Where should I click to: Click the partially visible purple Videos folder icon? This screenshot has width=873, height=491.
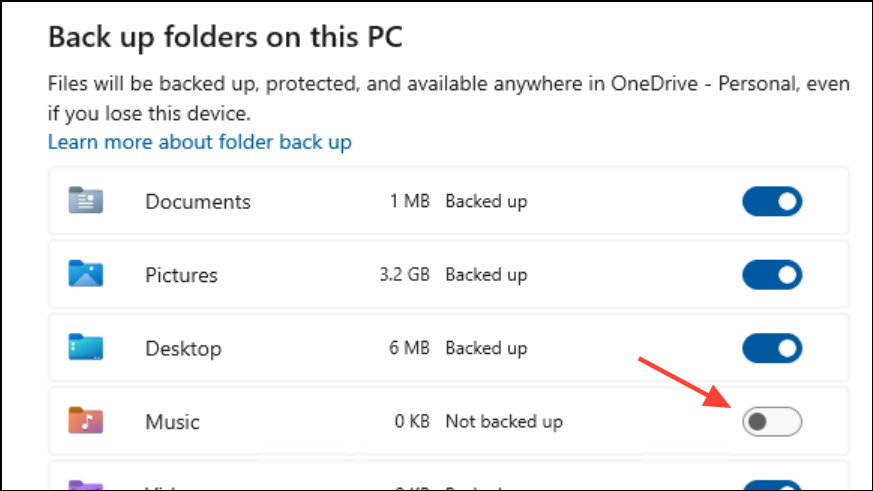pos(86,485)
